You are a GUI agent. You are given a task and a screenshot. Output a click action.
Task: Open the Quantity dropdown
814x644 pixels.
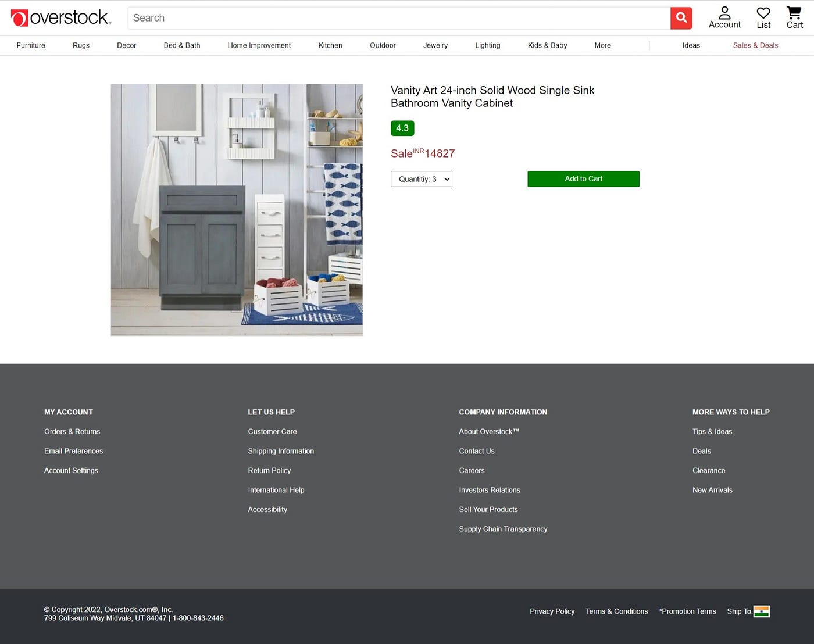[x=421, y=179]
